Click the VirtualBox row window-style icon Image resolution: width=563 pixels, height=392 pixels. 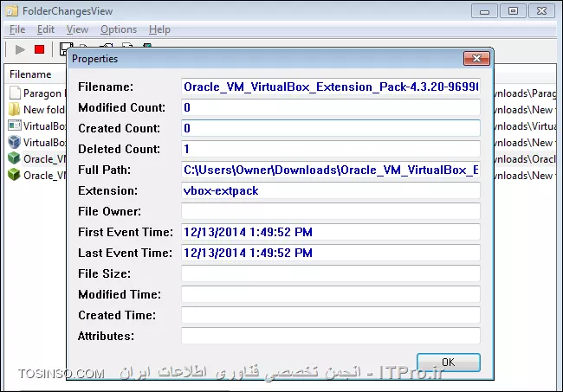[15, 125]
